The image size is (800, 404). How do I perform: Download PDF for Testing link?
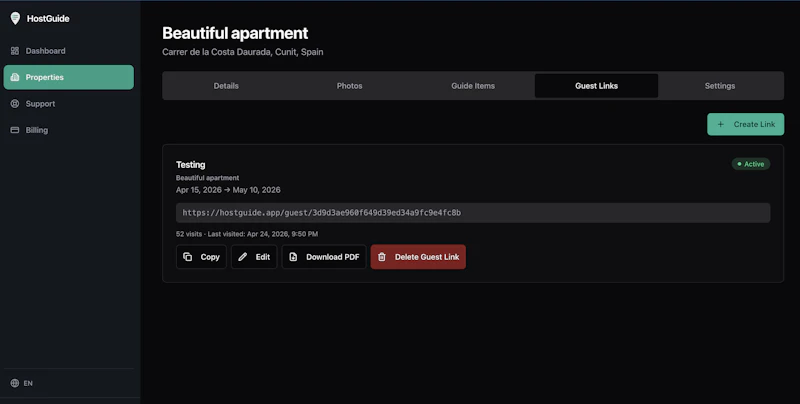click(324, 257)
